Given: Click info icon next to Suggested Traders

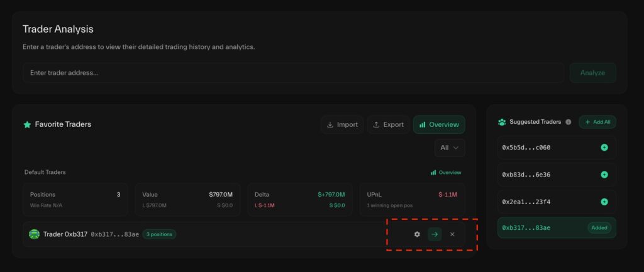Looking at the screenshot, I should (568, 122).
